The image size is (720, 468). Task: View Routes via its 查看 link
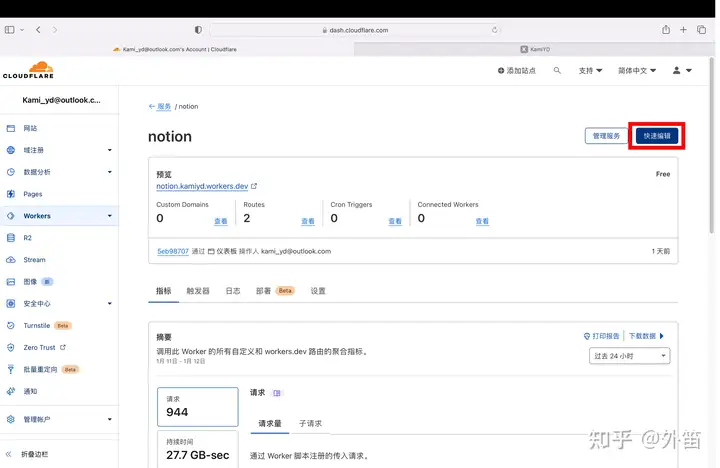(x=308, y=221)
